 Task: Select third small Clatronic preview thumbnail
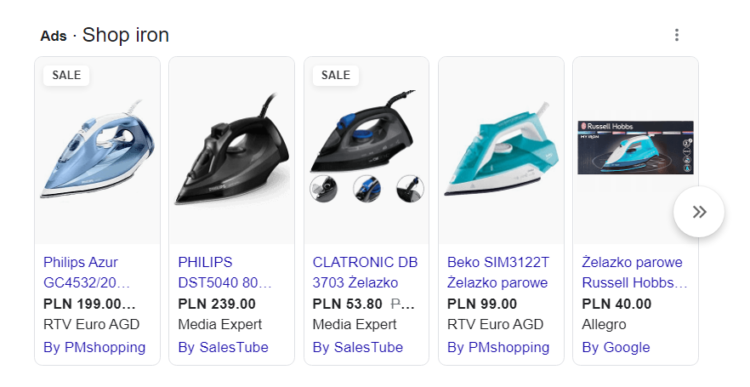[x=410, y=188]
